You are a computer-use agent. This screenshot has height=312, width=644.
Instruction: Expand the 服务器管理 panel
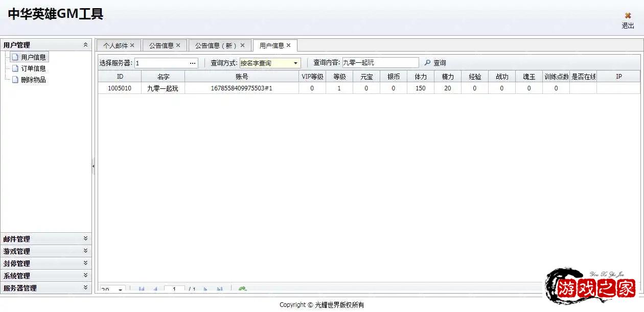coord(85,287)
